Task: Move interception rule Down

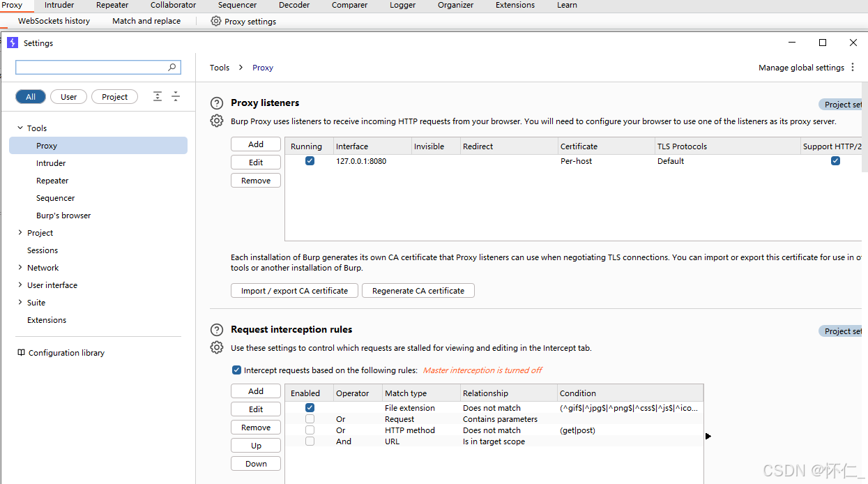Action: [256, 464]
